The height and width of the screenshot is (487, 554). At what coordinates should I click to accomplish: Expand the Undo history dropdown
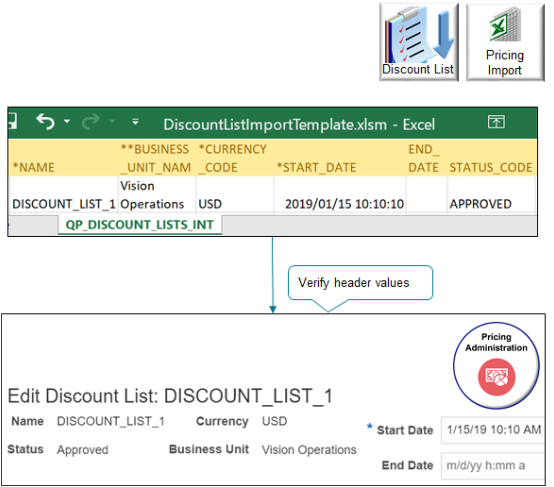click(67, 122)
